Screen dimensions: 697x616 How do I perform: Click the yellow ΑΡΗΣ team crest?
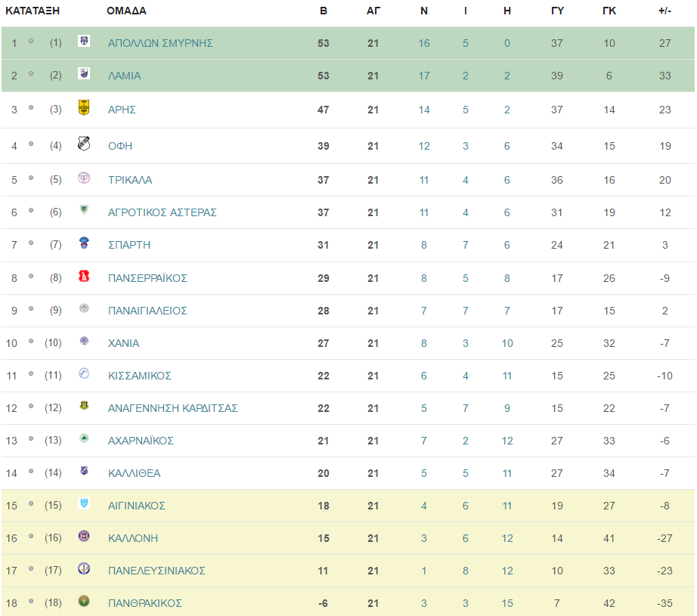(x=84, y=107)
